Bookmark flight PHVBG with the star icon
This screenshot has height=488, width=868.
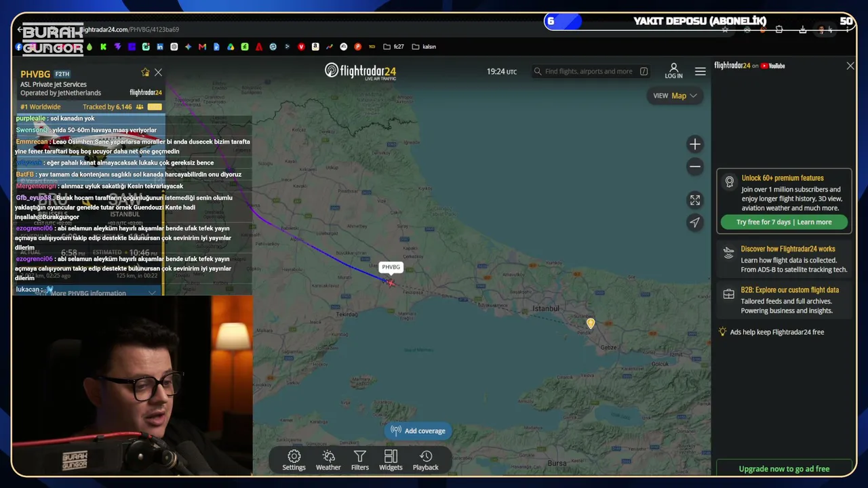145,73
